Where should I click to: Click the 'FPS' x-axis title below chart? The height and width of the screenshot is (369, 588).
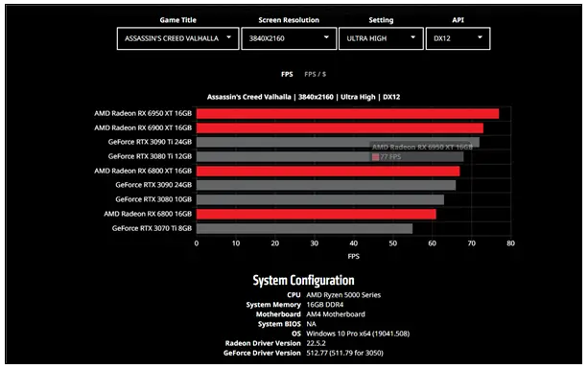point(354,257)
